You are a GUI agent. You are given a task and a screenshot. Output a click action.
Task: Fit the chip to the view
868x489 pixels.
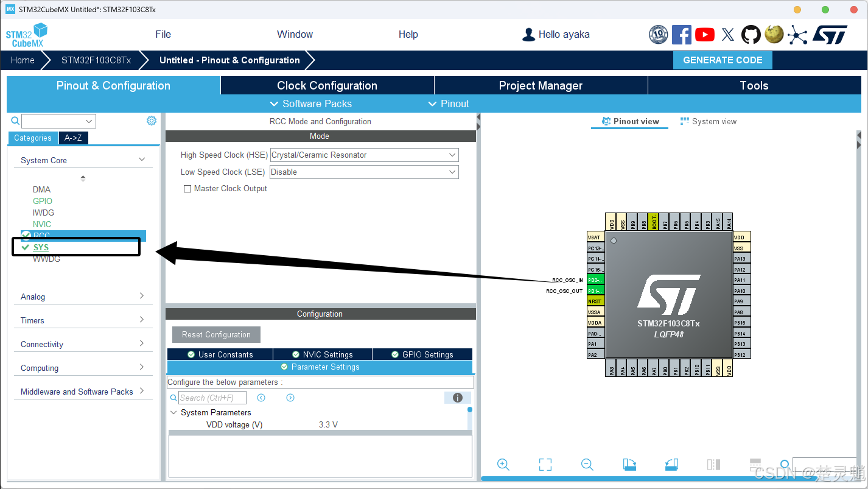click(545, 465)
